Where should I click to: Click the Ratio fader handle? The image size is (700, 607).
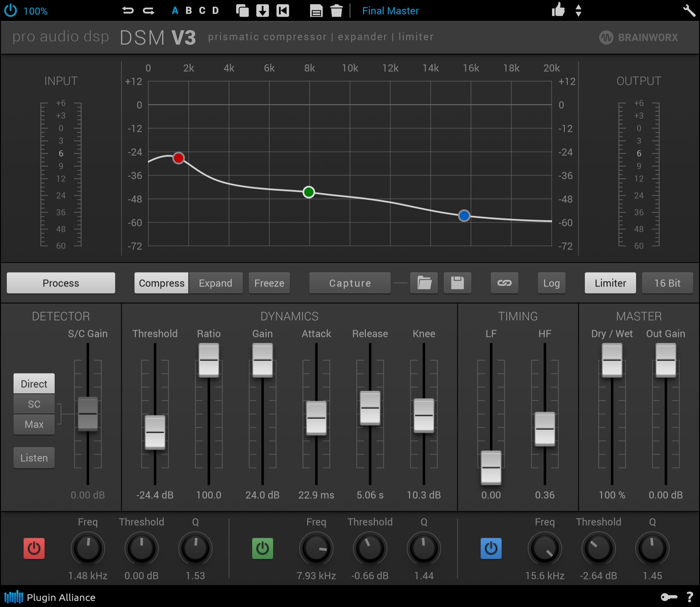[x=209, y=360]
